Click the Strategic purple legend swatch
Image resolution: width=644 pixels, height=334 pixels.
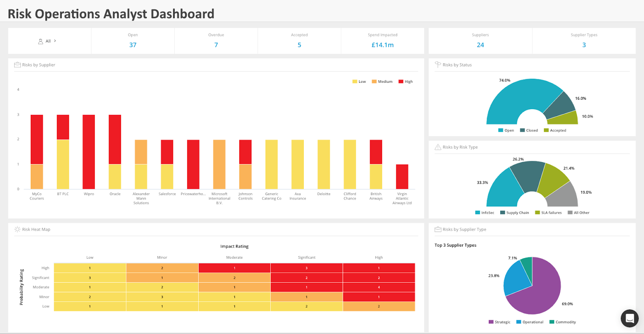click(x=491, y=322)
